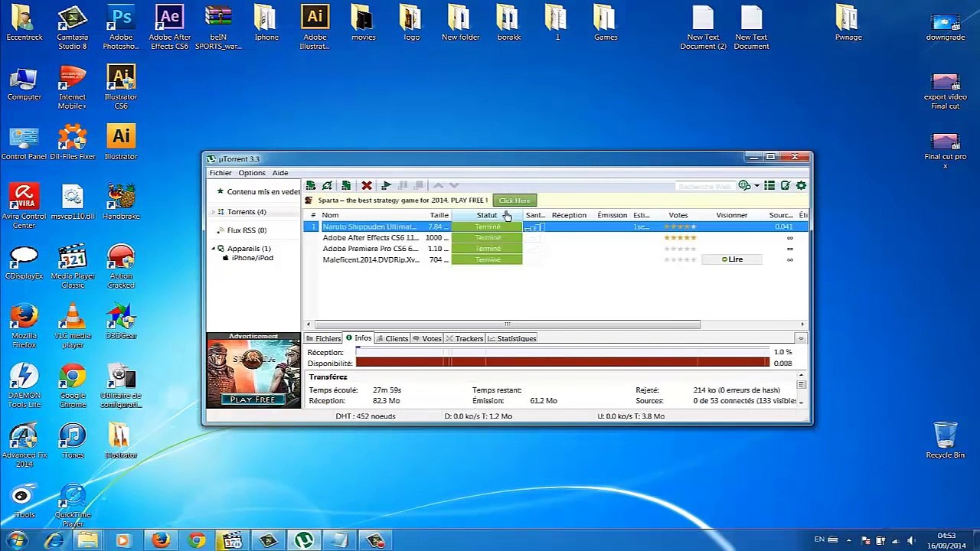Open the Fichier menu
Image resolution: width=980 pixels, height=551 pixels.
click(x=220, y=173)
